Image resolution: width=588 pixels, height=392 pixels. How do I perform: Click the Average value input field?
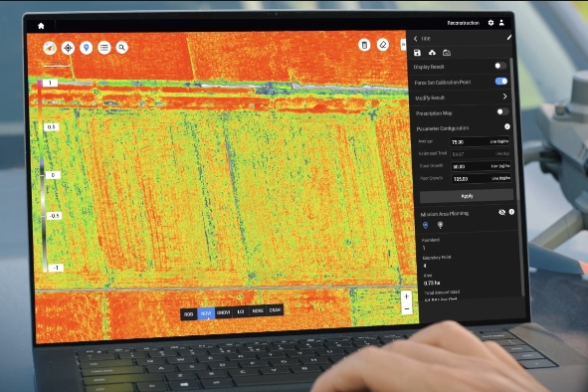click(480, 142)
